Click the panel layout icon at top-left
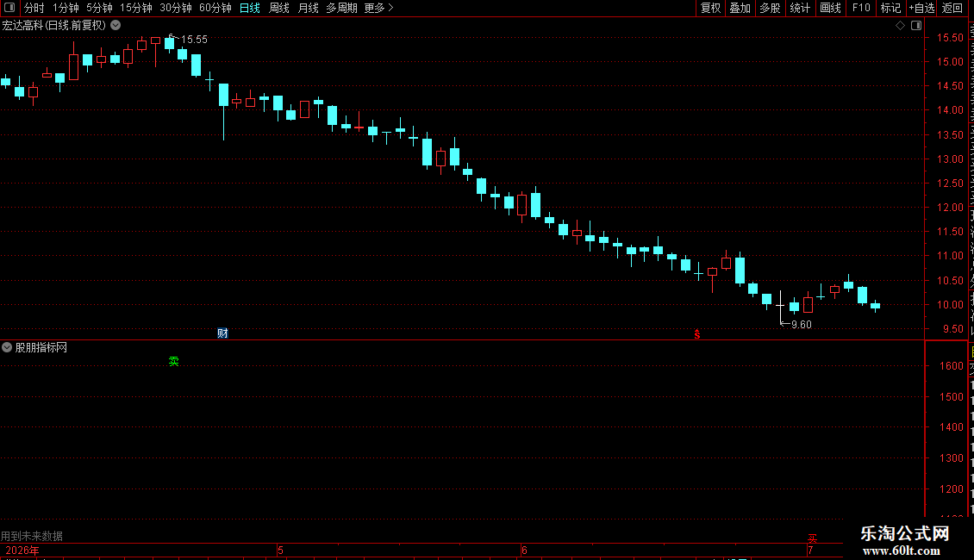The image size is (974, 560). [9, 8]
